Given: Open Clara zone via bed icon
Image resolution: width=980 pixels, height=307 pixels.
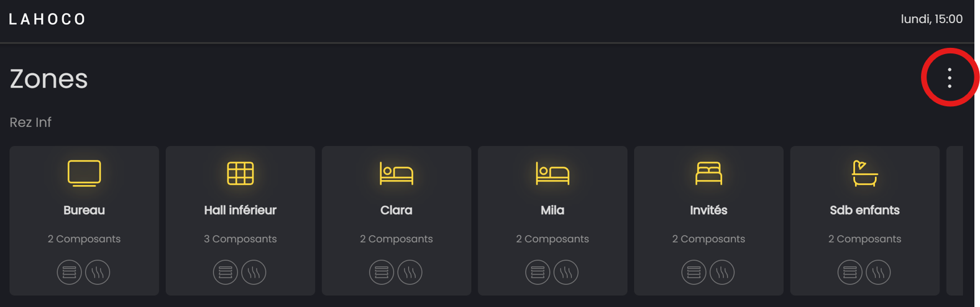Looking at the screenshot, I should coord(396,173).
